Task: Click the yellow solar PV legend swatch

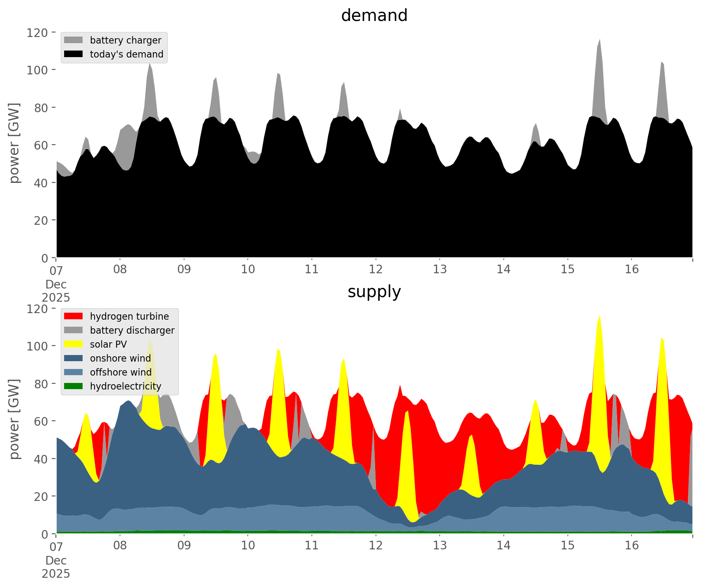Action: (74, 344)
